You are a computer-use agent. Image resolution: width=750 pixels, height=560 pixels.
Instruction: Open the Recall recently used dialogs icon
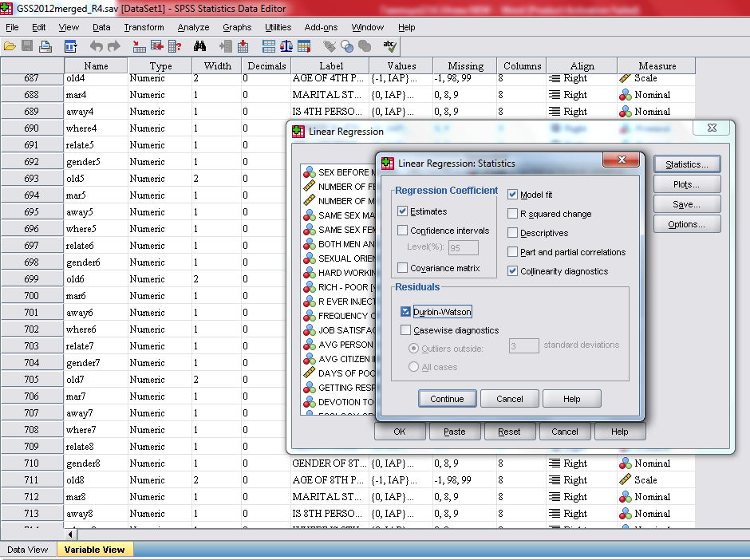(71, 46)
